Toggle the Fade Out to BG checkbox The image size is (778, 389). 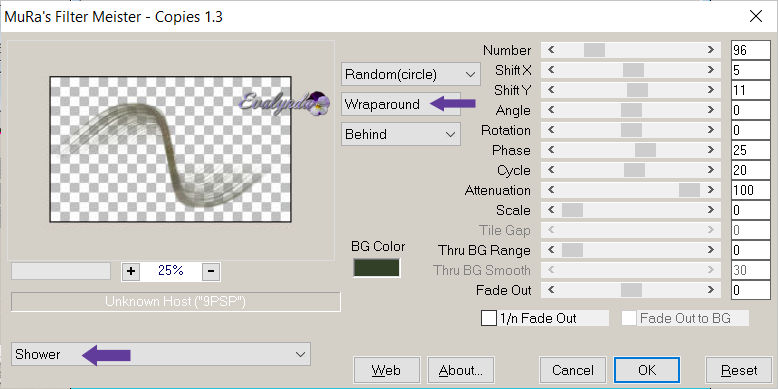(629, 318)
